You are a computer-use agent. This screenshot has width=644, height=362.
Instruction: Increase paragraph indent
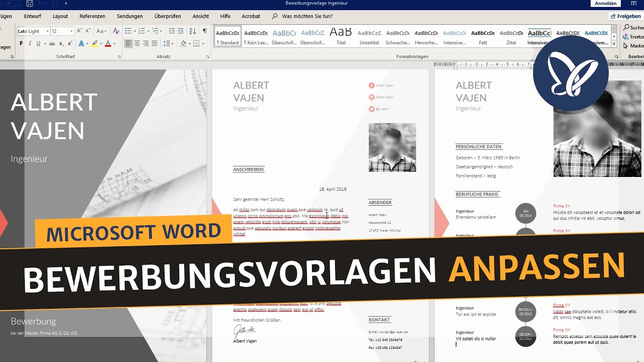click(181, 31)
